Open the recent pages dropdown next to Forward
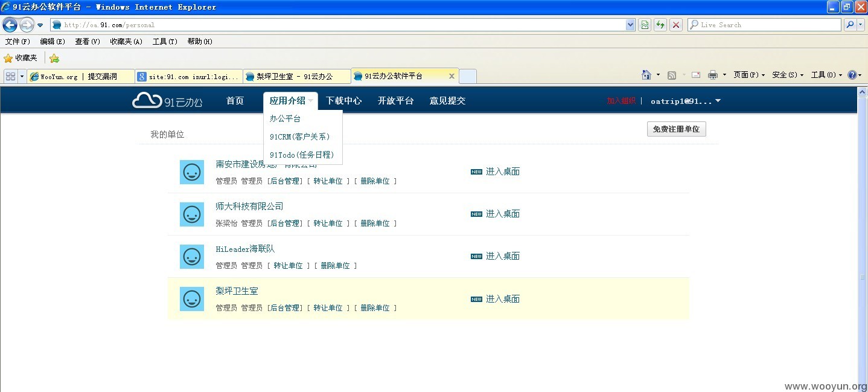 (40, 25)
